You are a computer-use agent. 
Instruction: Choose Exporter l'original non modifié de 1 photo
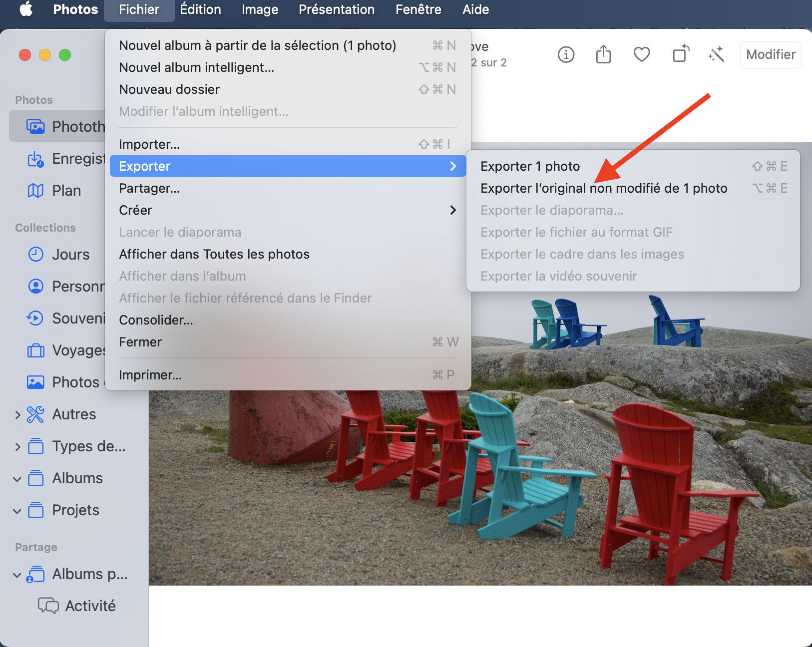point(633,188)
